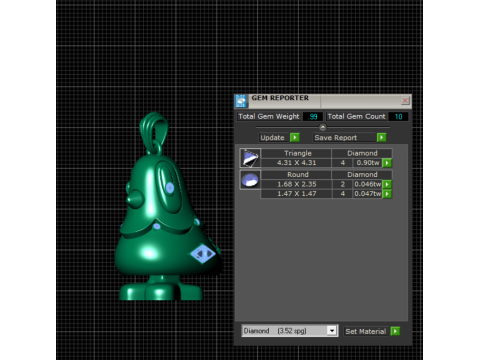Click the green arrow next to Update
480x360 pixels.
tap(295, 137)
